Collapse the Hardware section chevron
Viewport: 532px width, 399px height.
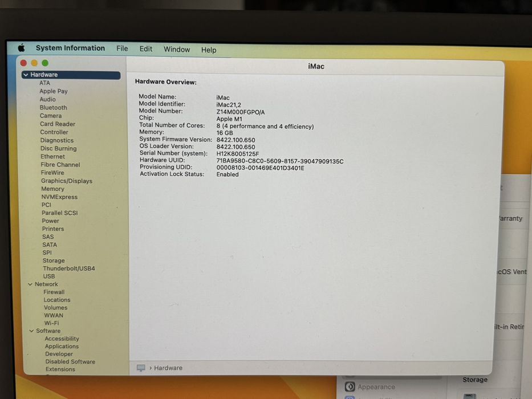pos(26,75)
